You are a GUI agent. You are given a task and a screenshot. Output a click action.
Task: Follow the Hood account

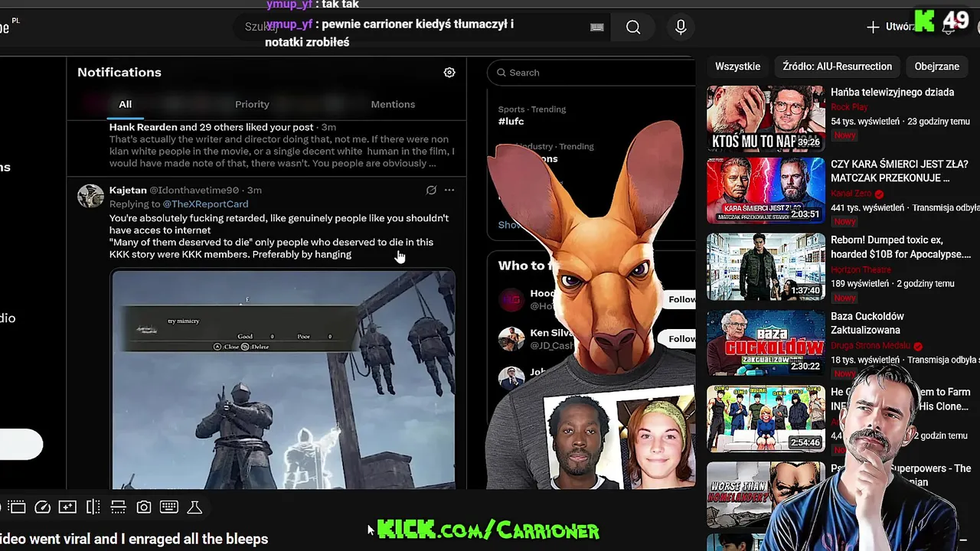[x=678, y=299]
